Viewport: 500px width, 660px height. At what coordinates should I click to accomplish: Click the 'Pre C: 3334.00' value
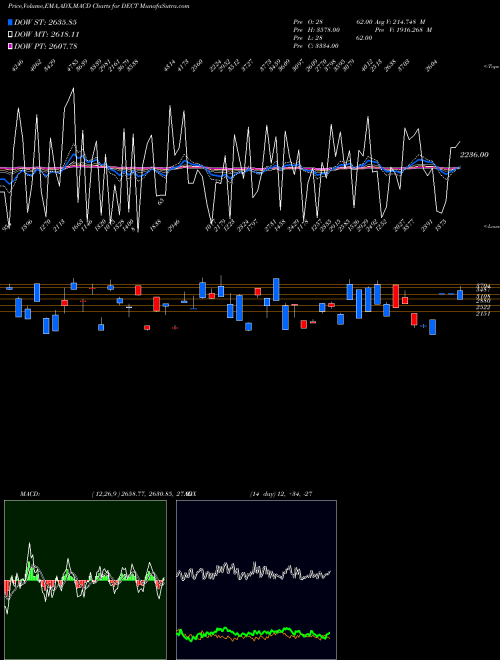(316, 46)
